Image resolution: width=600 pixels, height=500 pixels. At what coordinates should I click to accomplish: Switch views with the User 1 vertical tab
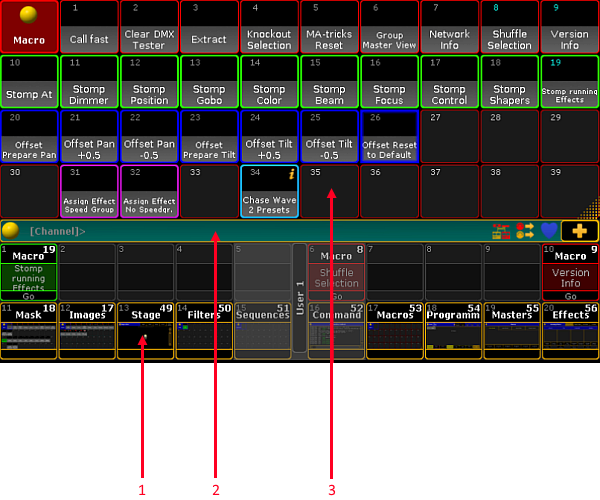pyautogui.click(x=300, y=298)
